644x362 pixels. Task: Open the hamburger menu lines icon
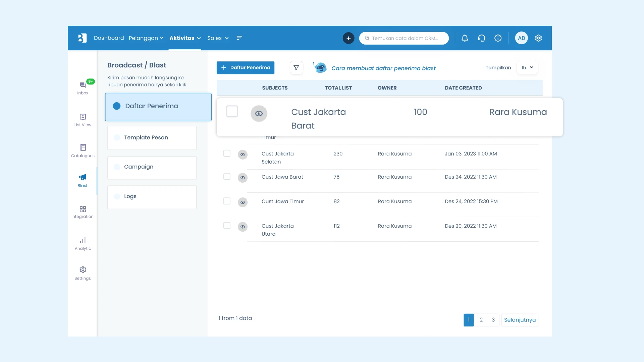(x=239, y=38)
